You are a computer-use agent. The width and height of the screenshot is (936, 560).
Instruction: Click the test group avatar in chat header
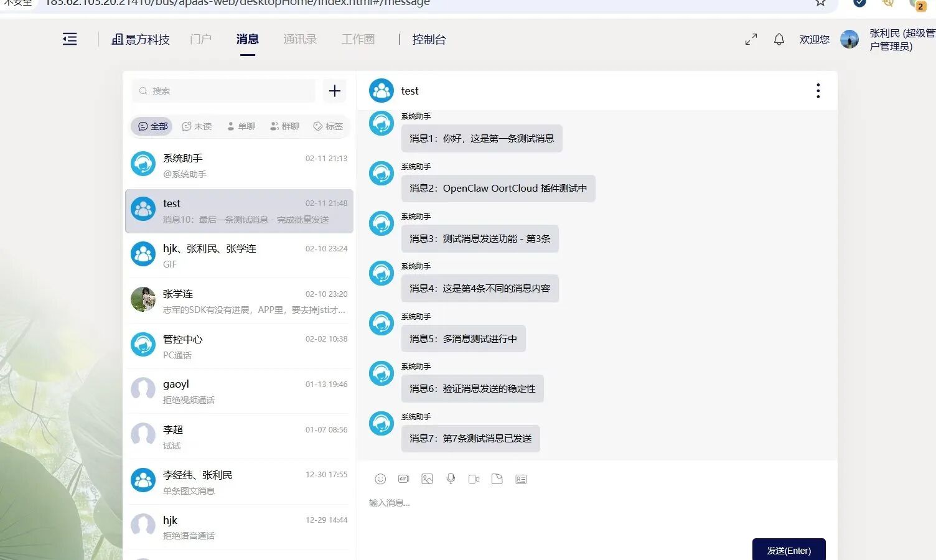click(381, 91)
